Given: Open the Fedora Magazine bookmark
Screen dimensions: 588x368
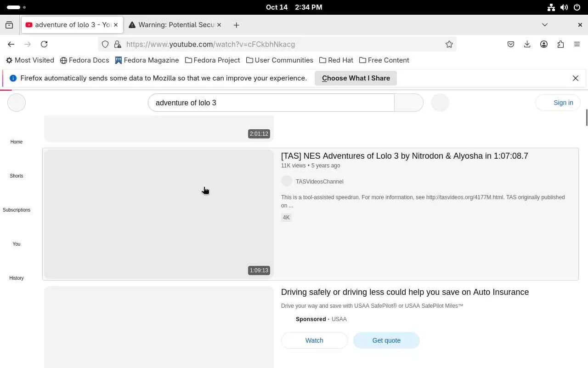Looking at the screenshot, I should click(147, 60).
